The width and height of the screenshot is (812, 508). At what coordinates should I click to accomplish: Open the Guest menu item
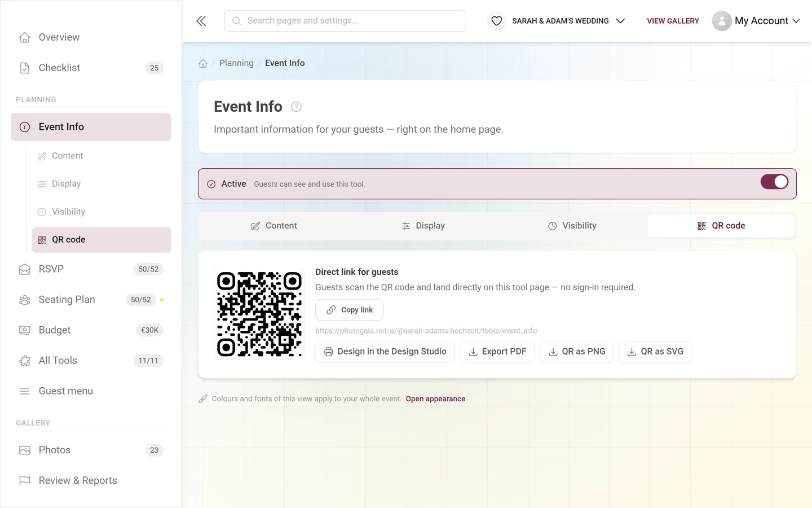tap(91, 391)
